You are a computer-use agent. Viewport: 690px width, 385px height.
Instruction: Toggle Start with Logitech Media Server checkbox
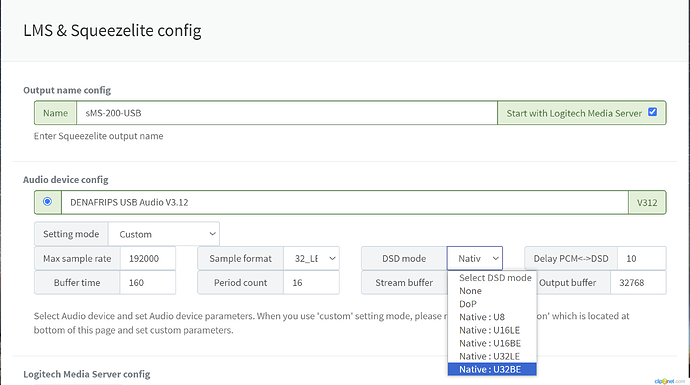tap(653, 112)
